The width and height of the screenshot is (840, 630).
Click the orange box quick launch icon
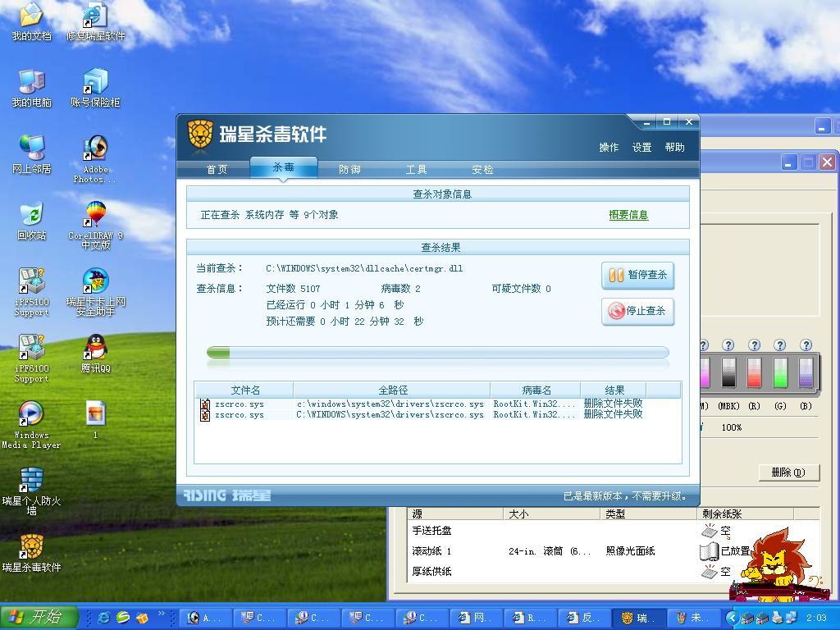coord(142,618)
